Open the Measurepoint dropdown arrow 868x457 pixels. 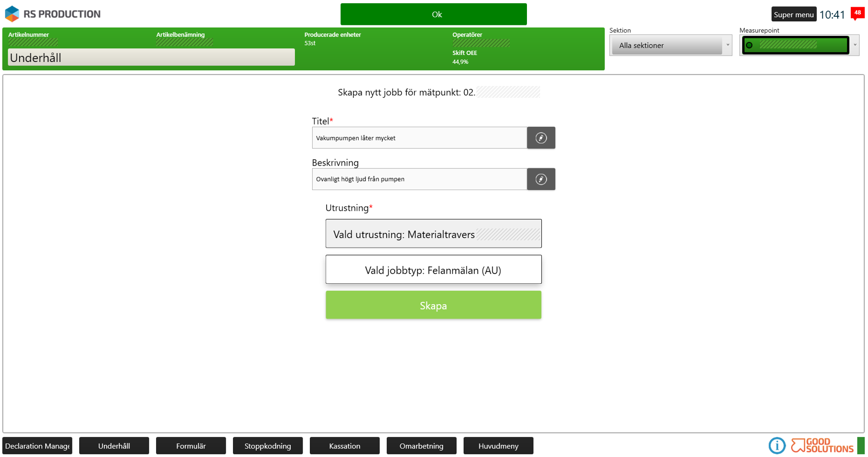pyautogui.click(x=855, y=45)
